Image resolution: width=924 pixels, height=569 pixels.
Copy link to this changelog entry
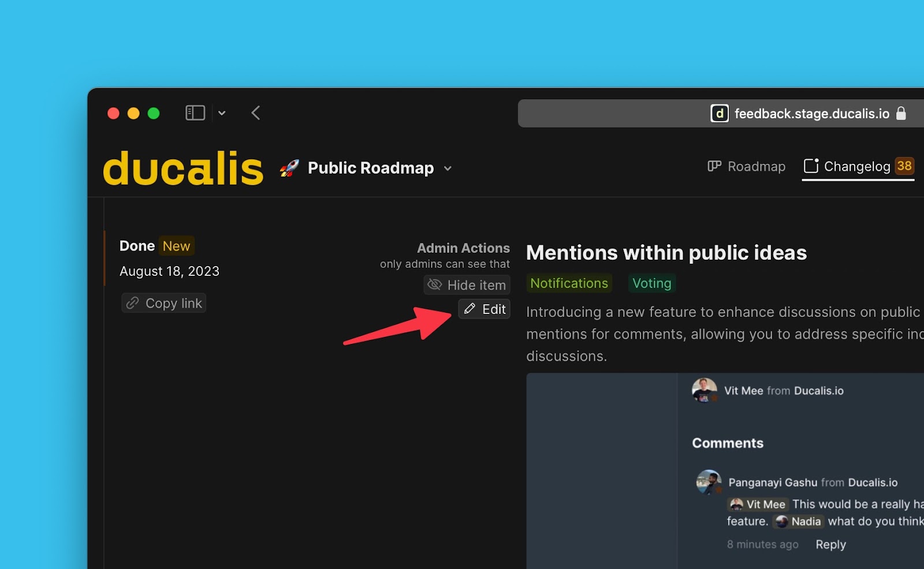pyautogui.click(x=164, y=303)
